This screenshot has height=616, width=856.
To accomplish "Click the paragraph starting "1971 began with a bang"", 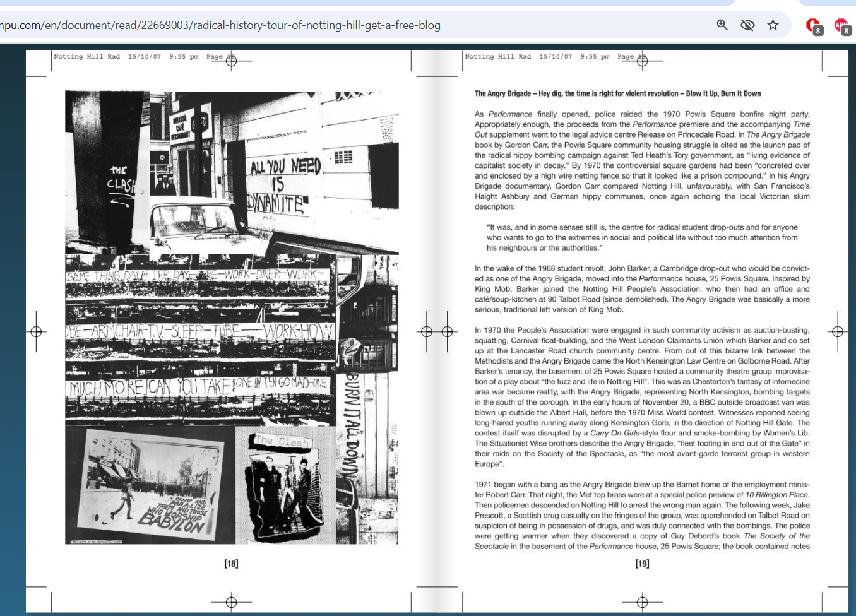I will [x=642, y=515].
